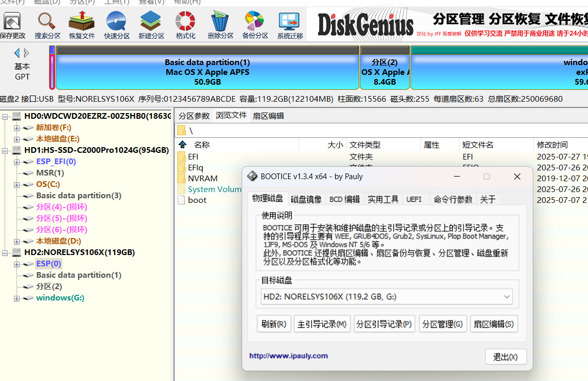Select Basic data partition(1) under HD2 in tree
The height and width of the screenshot is (381, 588).
click(x=79, y=275)
